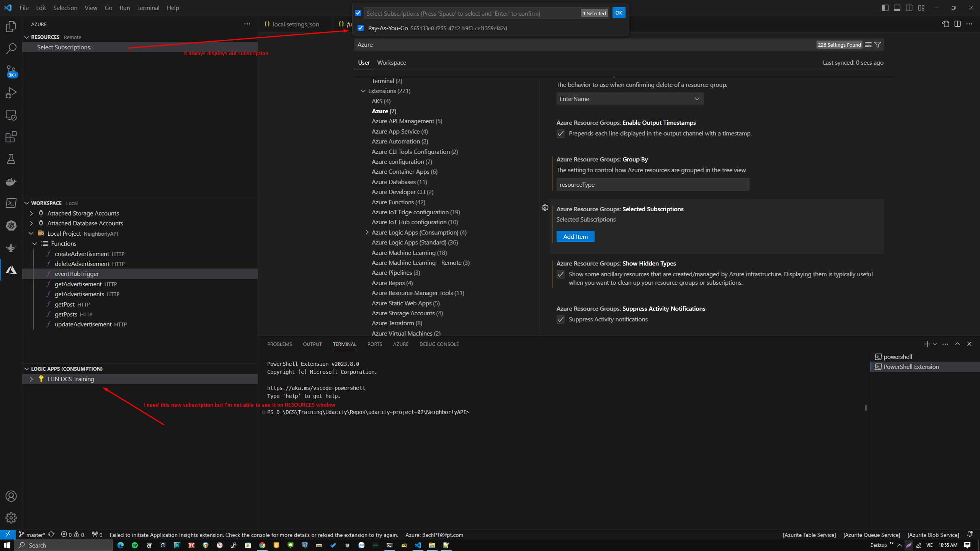Open Azure panel more actions ellipsis
Viewport: 980px width, 551px height.
coord(247,24)
